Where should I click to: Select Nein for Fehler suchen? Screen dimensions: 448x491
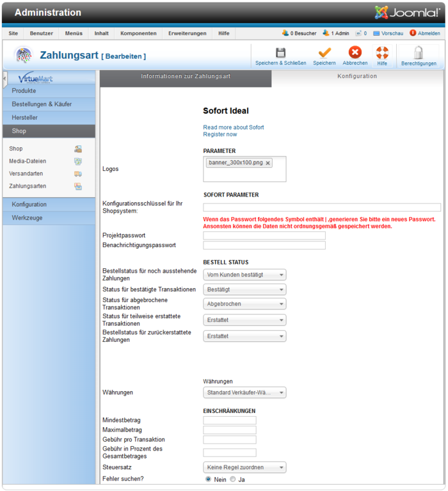pyautogui.click(x=208, y=479)
